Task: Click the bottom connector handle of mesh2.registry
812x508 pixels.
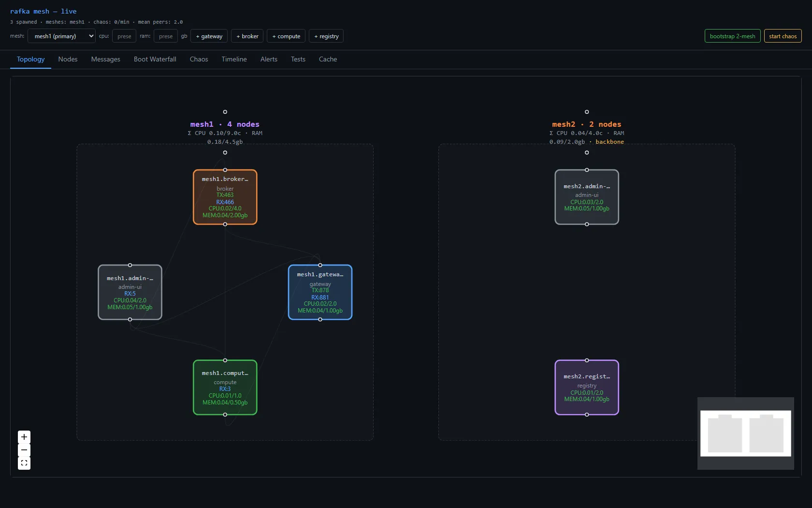Action: [587, 415]
